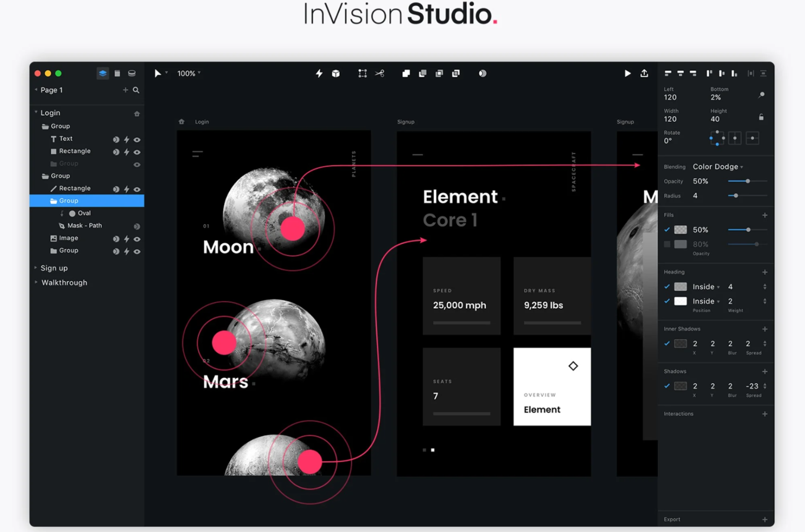The image size is (805, 532).
Task: Hide the Image layer eye
Action: (137, 239)
